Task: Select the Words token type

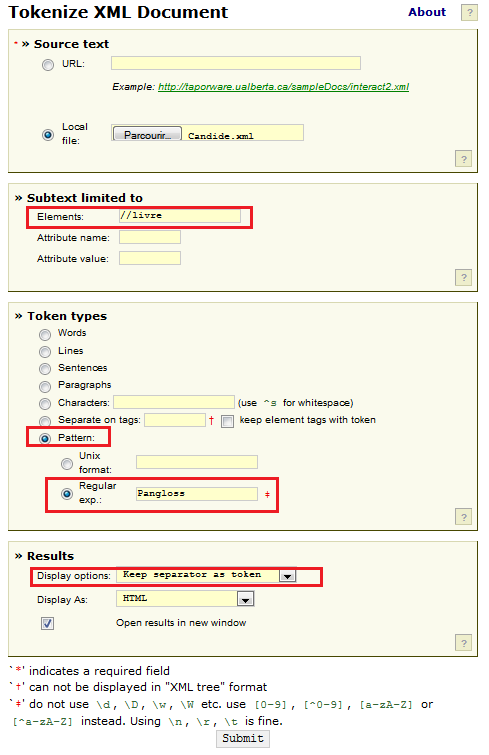Action: pyautogui.click(x=45, y=334)
